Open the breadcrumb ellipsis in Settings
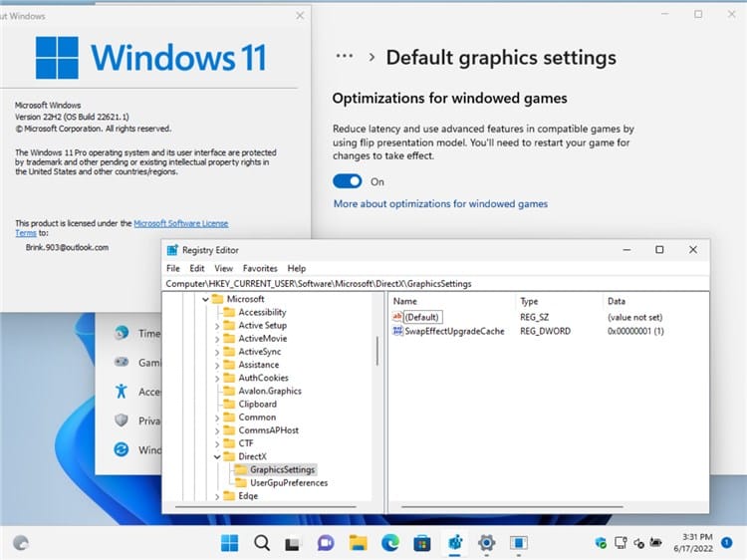 coord(345,57)
